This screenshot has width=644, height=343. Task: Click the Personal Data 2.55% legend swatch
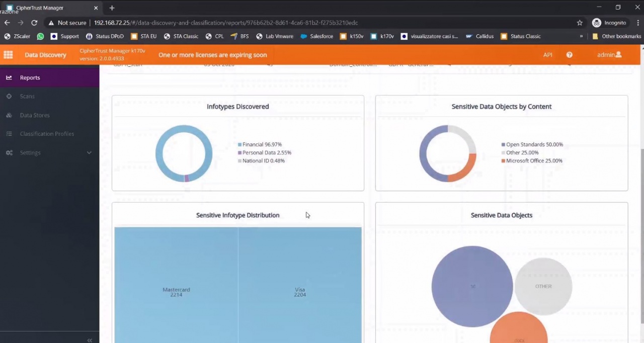point(239,152)
